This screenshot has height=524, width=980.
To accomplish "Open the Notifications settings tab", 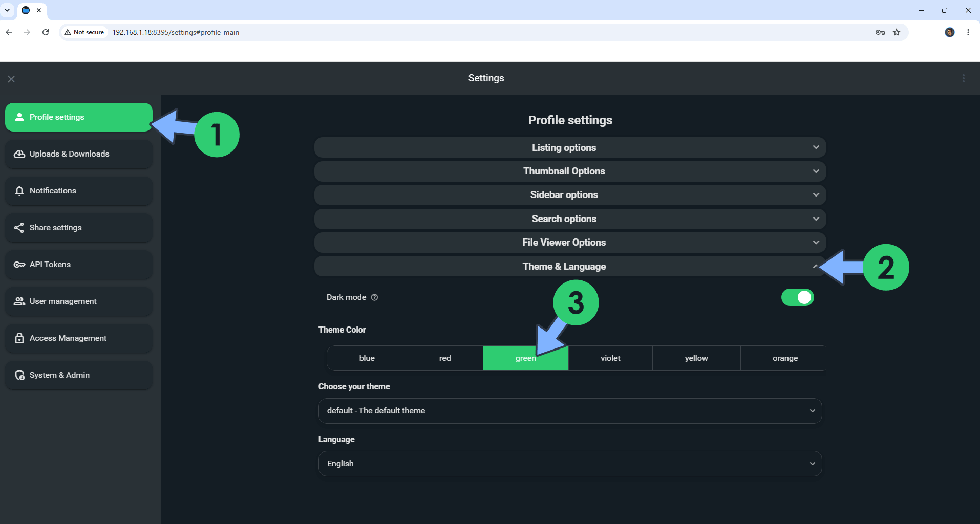I will (79, 191).
